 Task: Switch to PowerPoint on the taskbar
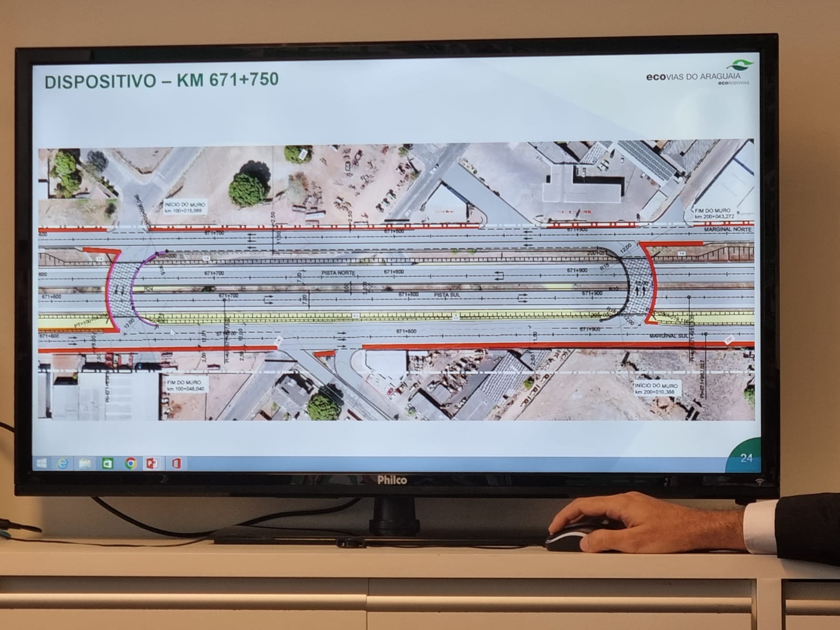(x=153, y=464)
